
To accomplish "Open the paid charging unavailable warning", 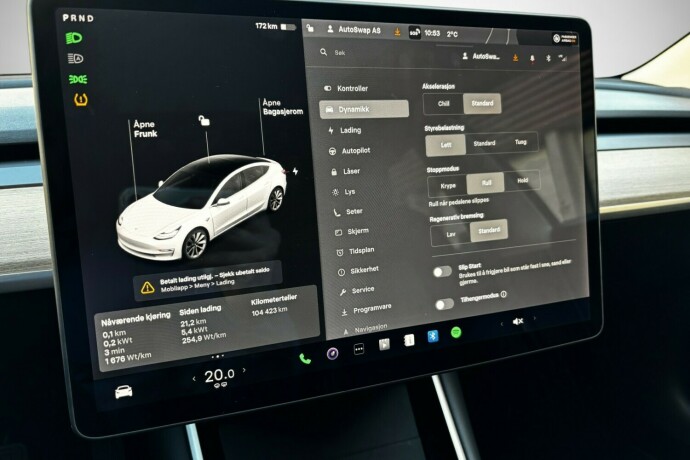I will pyautogui.click(x=207, y=280).
